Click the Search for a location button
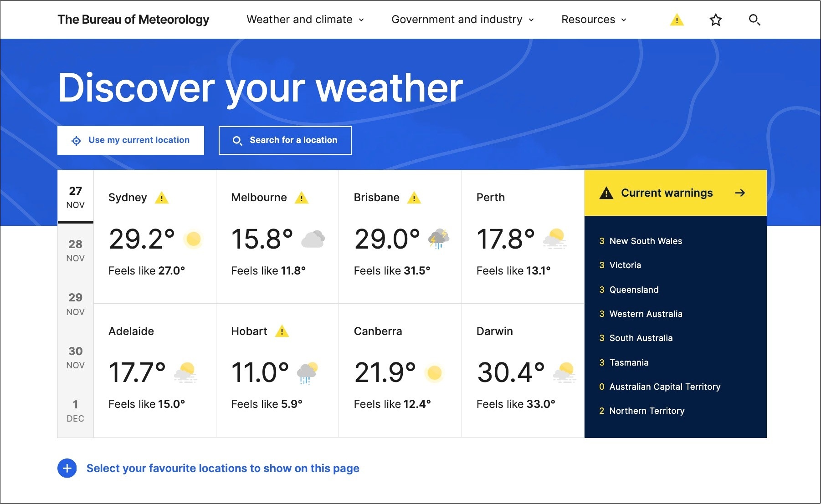 (285, 140)
